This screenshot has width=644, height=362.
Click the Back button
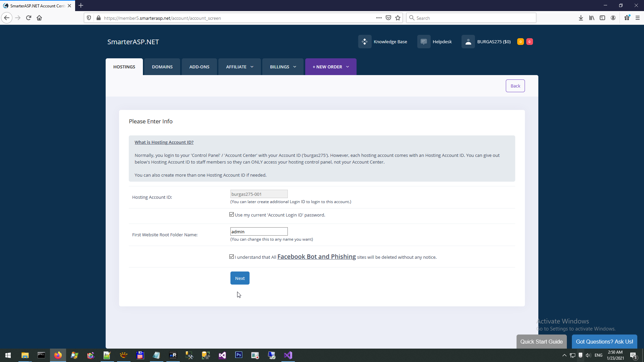(x=515, y=86)
